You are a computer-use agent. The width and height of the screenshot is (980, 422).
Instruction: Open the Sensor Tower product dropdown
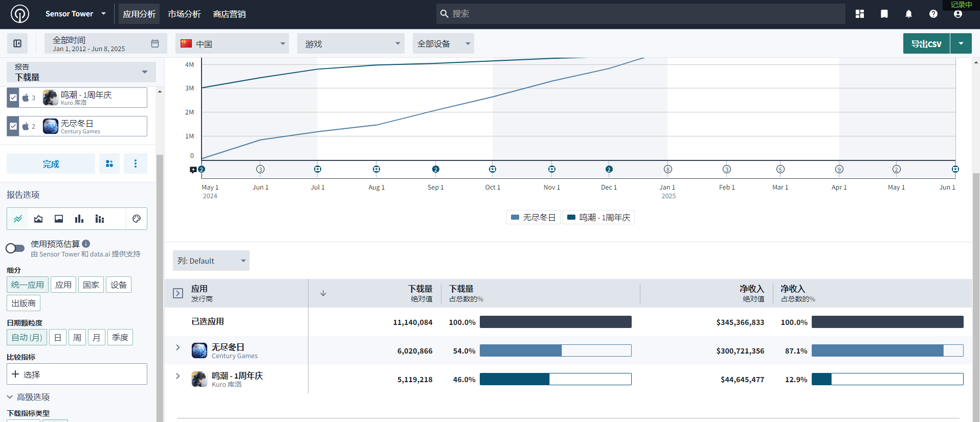click(75, 14)
